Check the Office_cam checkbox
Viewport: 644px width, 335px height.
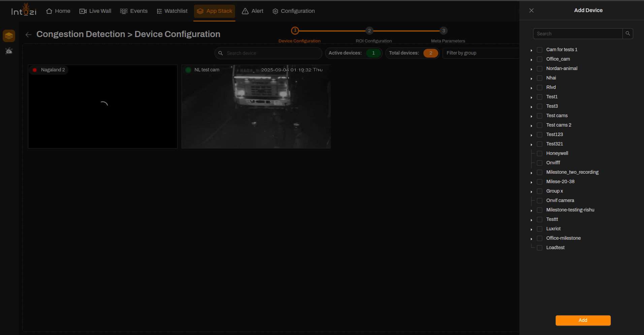tap(540, 59)
